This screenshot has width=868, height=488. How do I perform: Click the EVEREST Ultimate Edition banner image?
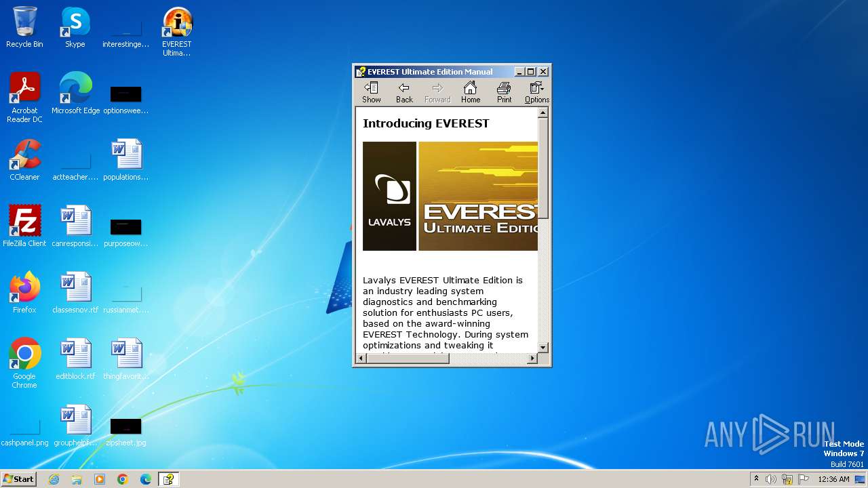(x=478, y=196)
